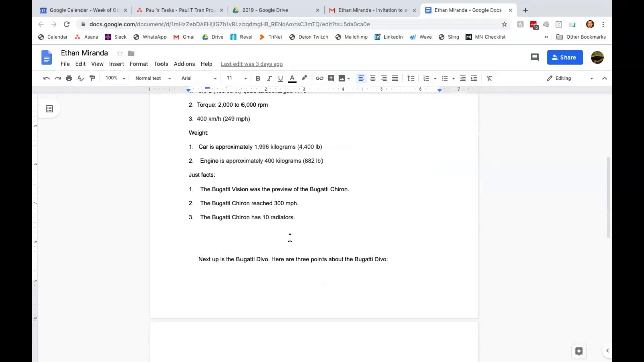Star the Ethan Miranda document
Screen dimensions: 644x362
click(120, 53)
